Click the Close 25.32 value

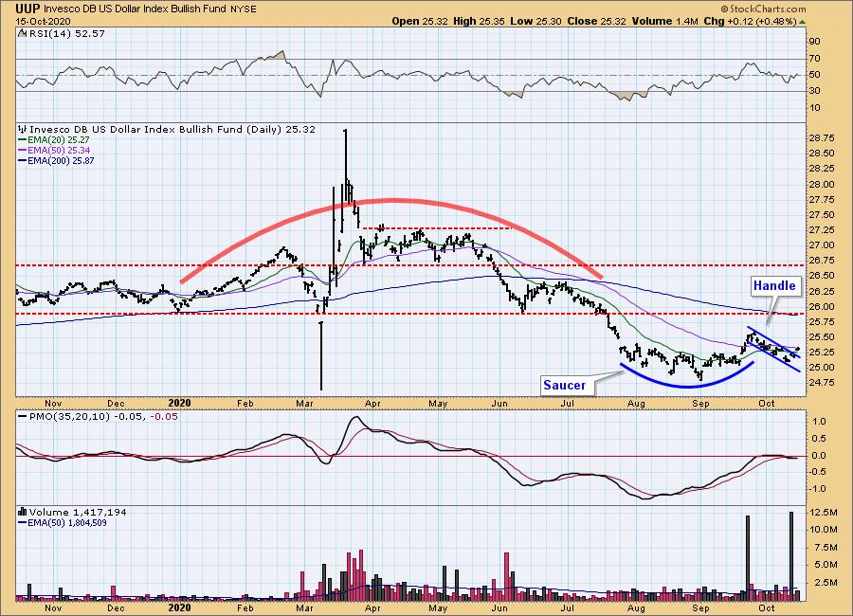(x=597, y=21)
